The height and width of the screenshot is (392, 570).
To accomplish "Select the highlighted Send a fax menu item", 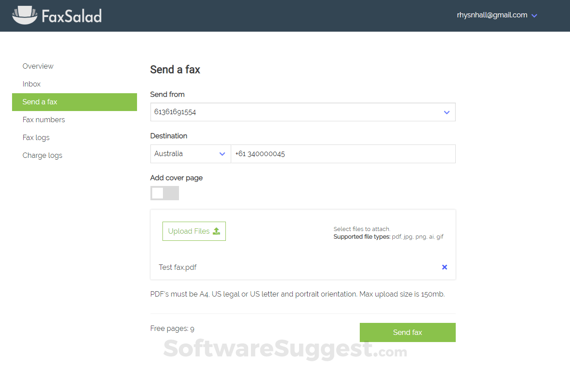I will coord(40,102).
